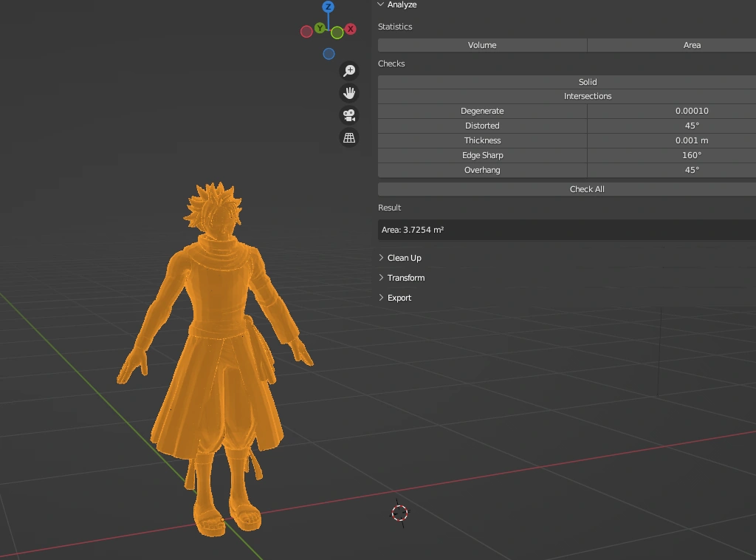Run the Solid check
Screen dimensions: 756x560
pyautogui.click(x=567, y=82)
